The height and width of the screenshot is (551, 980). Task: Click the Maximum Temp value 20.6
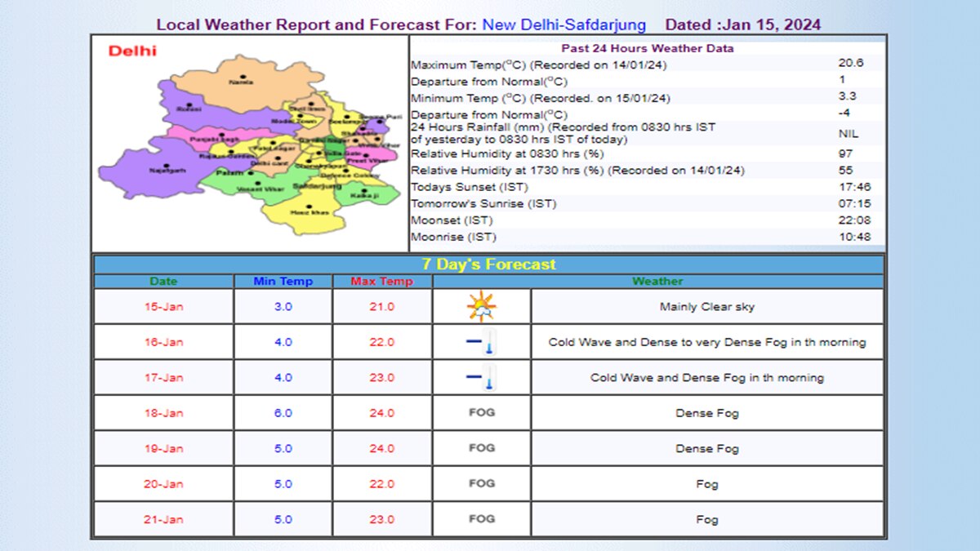[x=849, y=62]
